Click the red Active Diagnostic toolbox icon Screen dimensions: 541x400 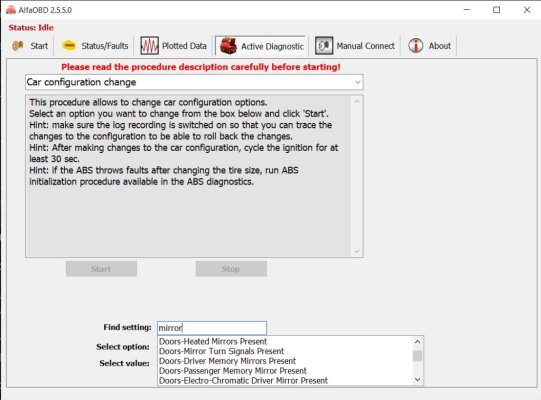[x=228, y=46]
